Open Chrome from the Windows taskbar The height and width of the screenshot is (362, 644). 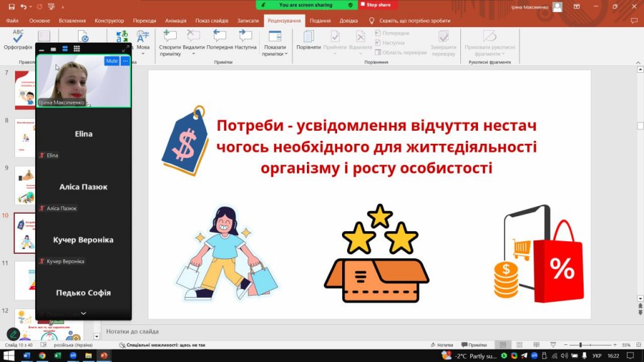pos(42,356)
